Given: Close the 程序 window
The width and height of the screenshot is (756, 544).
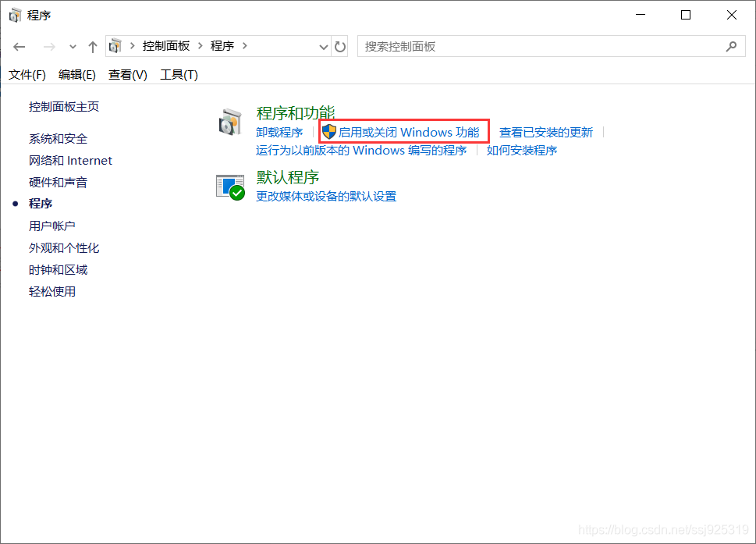Looking at the screenshot, I should point(731,15).
